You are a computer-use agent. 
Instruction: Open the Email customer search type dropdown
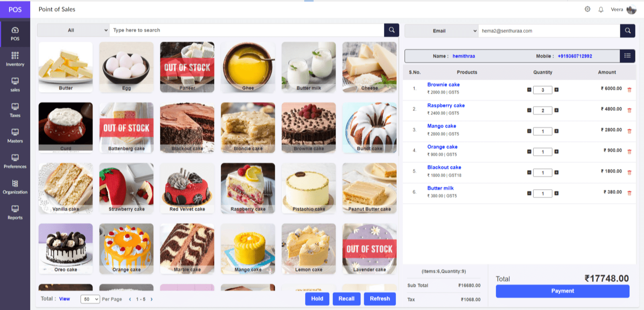[x=442, y=31]
